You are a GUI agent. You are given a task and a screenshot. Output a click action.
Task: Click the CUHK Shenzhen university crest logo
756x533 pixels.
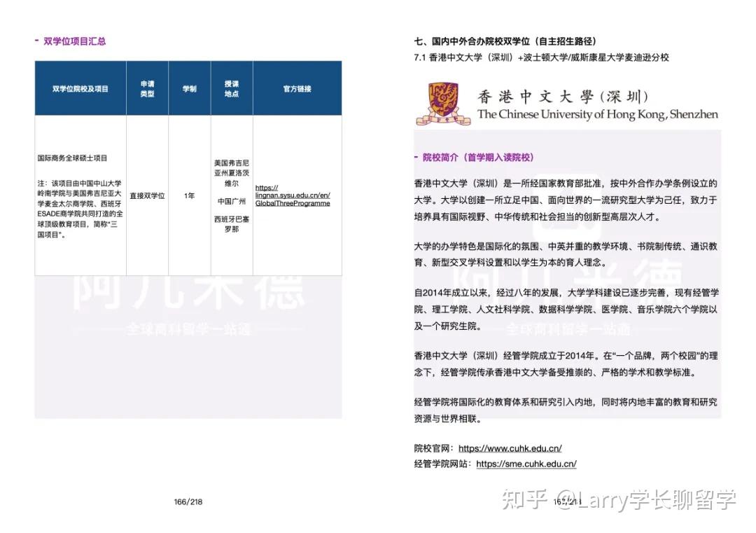tap(441, 99)
